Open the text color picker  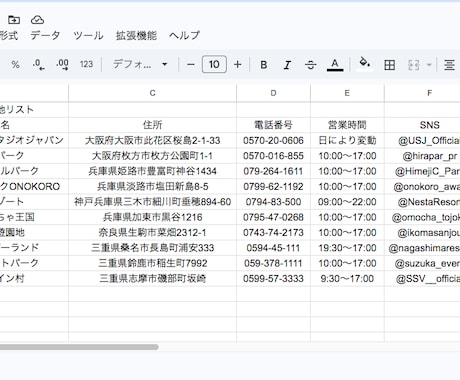click(x=335, y=65)
